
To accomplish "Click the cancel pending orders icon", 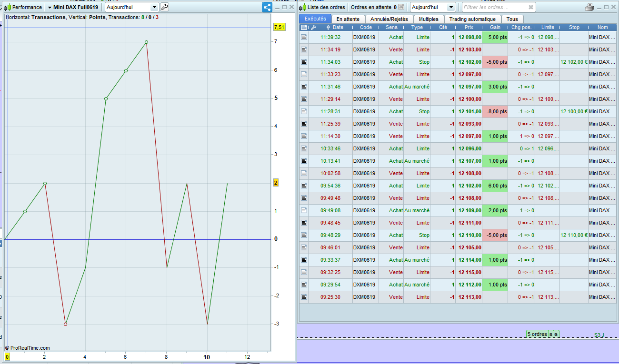I will [401, 7].
